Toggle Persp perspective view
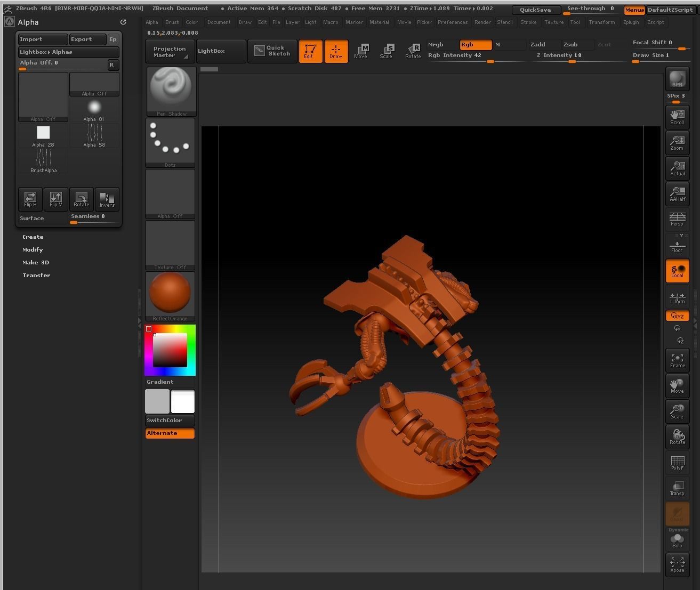The height and width of the screenshot is (590, 700). 677,219
